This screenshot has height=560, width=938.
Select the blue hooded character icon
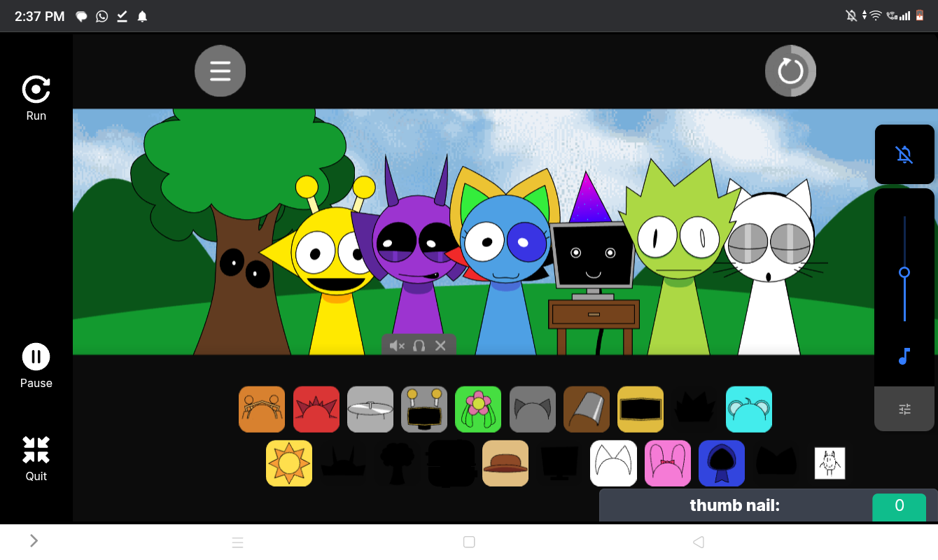tap(722, 463)
